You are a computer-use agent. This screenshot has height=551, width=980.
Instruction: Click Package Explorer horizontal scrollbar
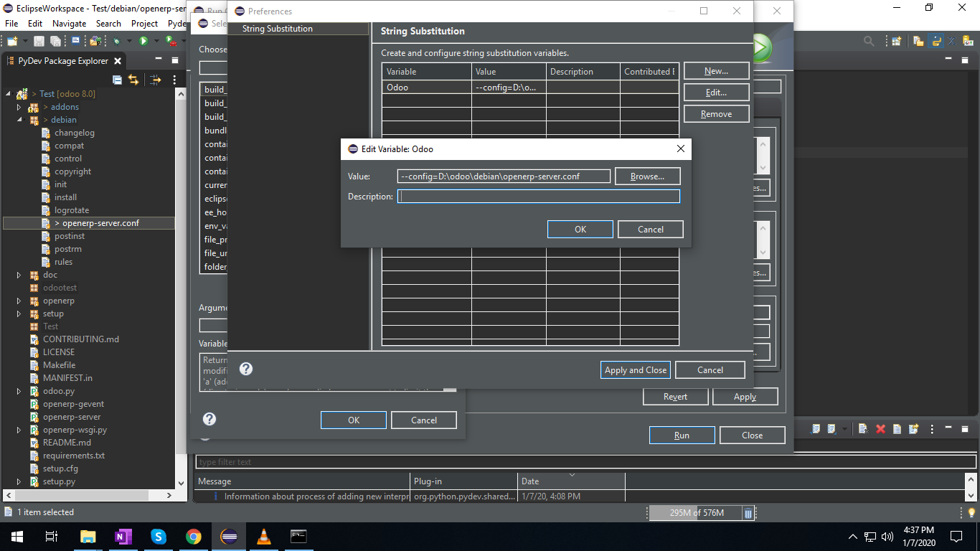coord(89,495)
